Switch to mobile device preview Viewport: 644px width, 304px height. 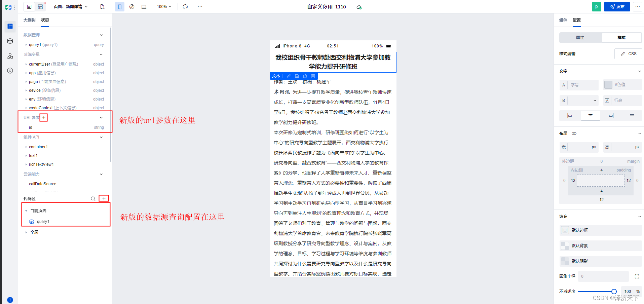point(120,7)
